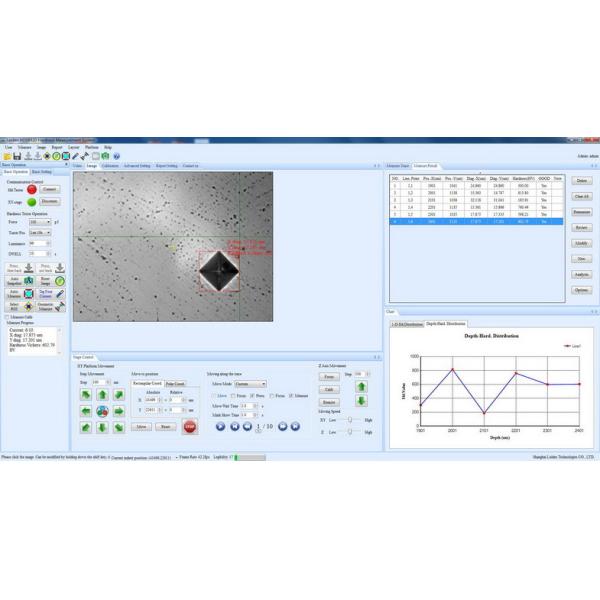Screen dimensions: 600x600
Task: Click the Auto Measure button with cyan square
Action: (19, 294)
